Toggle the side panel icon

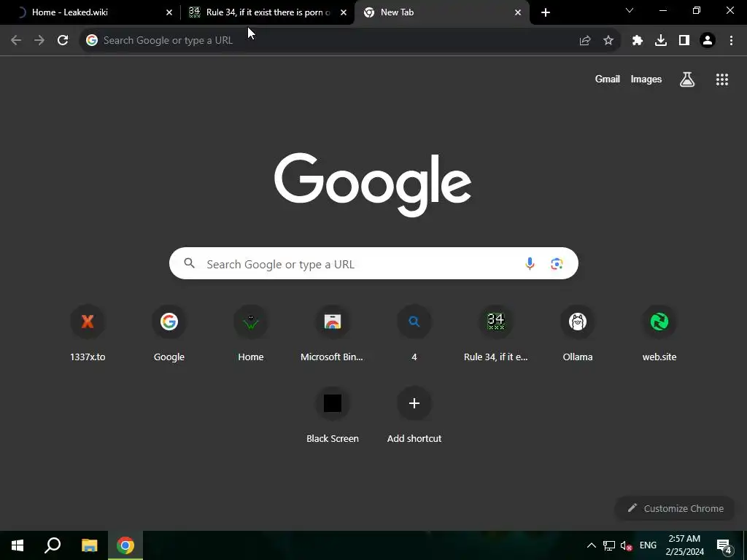(684, 41)
